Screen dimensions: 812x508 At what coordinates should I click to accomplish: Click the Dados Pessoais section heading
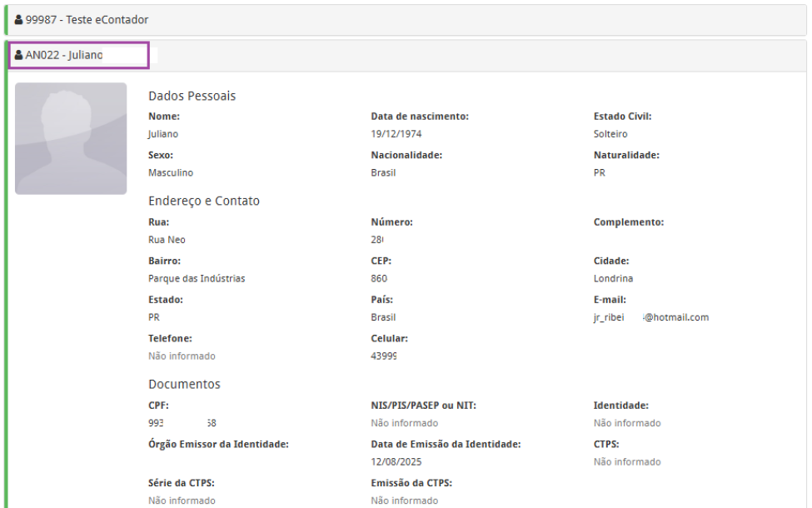tap(192, 96)
